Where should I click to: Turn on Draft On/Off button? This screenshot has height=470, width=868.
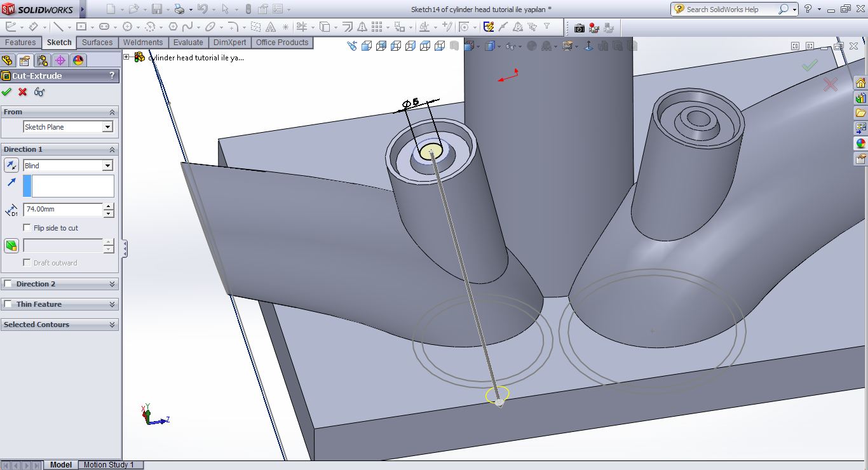tap(11, 246)
